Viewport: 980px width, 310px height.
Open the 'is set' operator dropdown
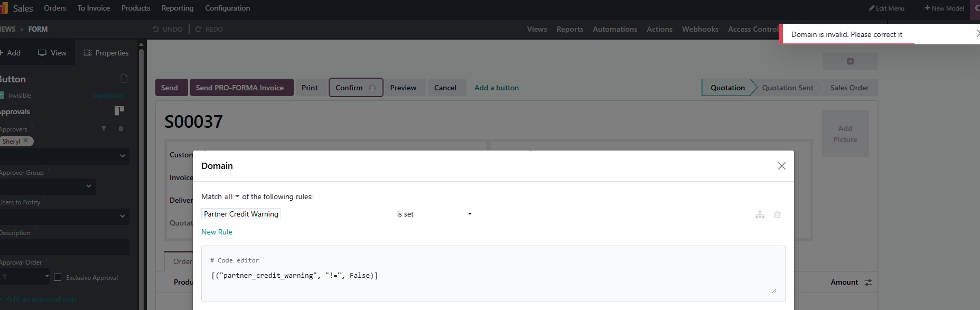tap(434, 214)
